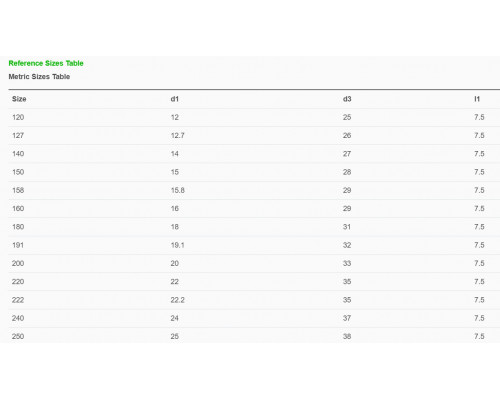Image resolution: width=500 pixels, height=400 pixels.
Task: Click the d3 column header
Action: point(347,99)
